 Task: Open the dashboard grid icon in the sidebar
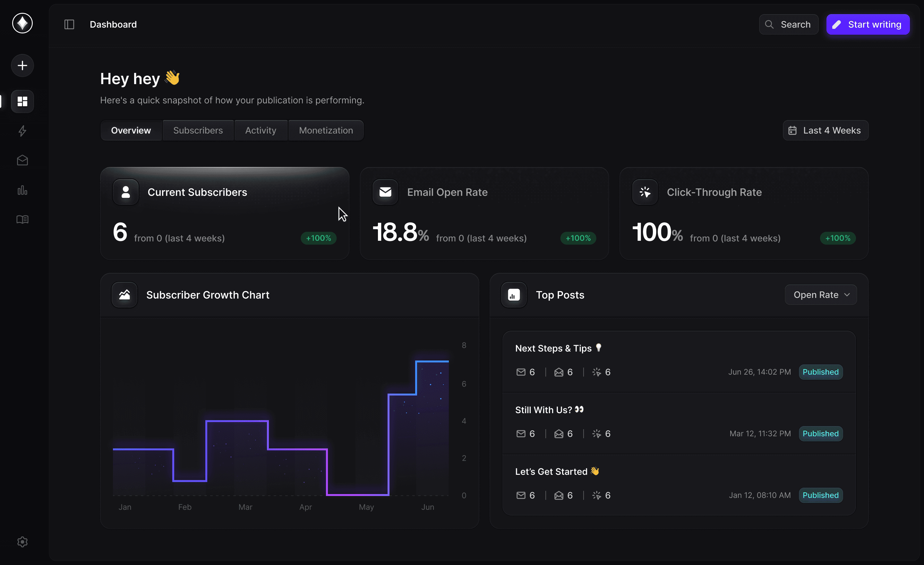click(x=22, y=101)
